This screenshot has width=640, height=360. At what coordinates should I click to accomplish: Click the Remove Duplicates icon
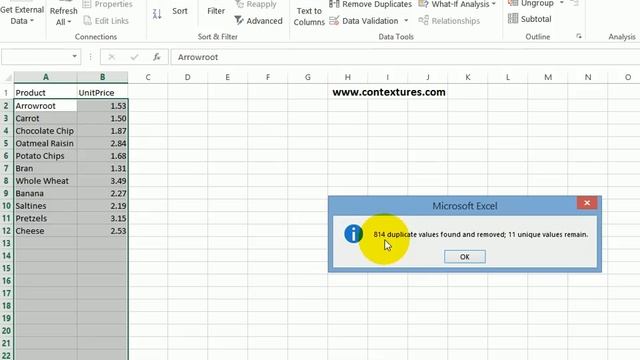point(334,4)
